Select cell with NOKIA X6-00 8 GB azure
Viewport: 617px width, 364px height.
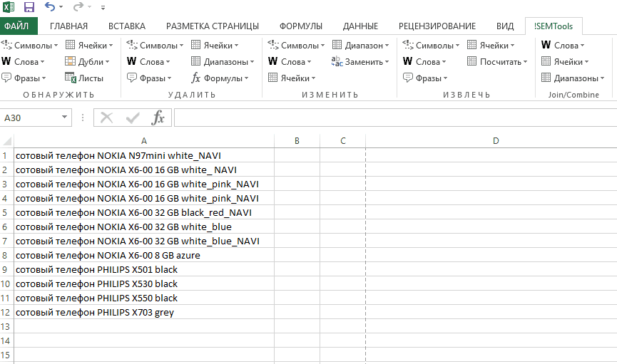[144, 256]
